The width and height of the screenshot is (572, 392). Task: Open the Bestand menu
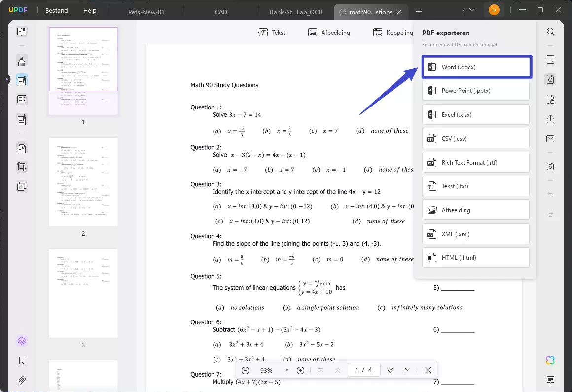click(x=57, y=10)
